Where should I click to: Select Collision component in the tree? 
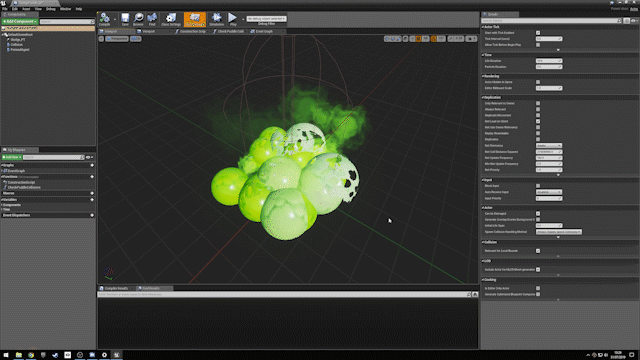[16, 44]
